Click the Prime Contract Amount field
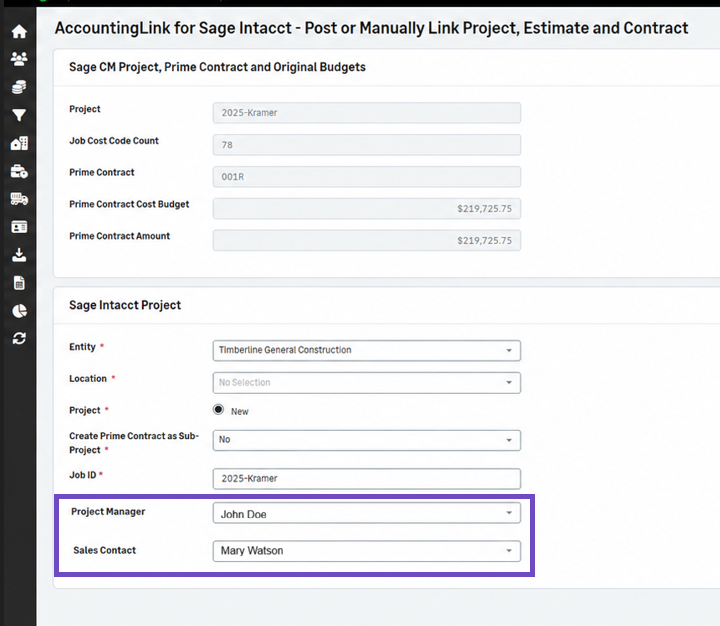This screenshot has height=626, width=720. tap(366, 240)
